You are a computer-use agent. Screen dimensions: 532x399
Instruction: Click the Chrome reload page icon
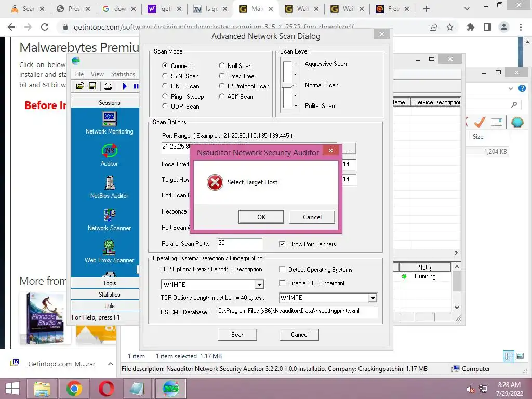point(45,27)
